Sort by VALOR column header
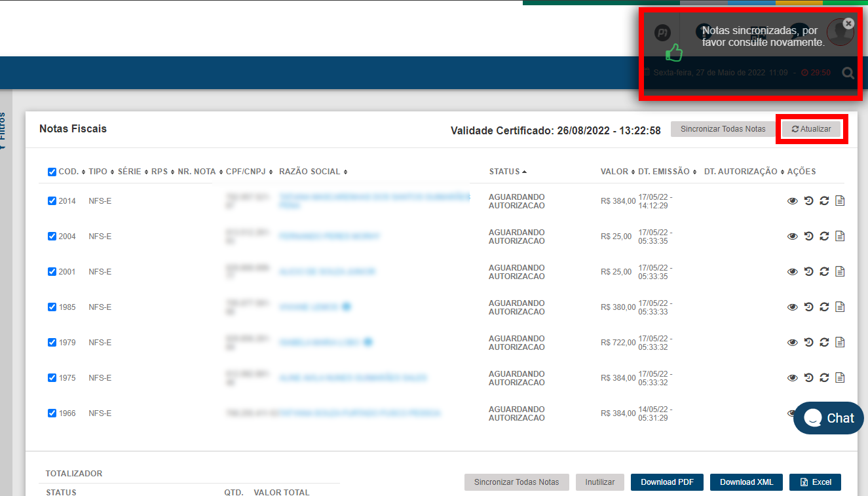868x496 pixels. click(614, 172)
